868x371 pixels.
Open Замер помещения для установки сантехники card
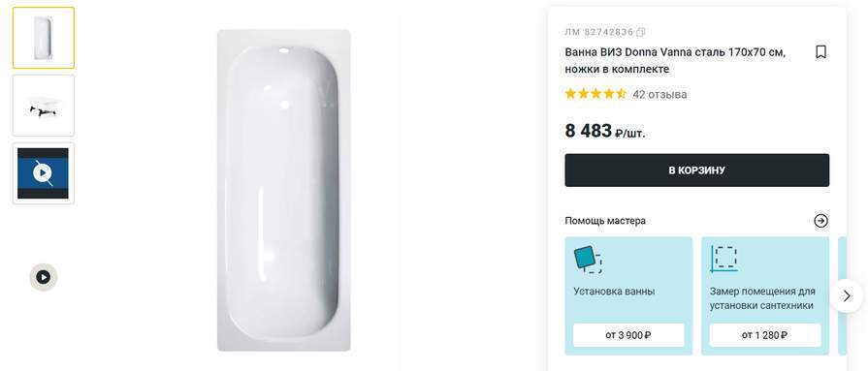[765, 295]
